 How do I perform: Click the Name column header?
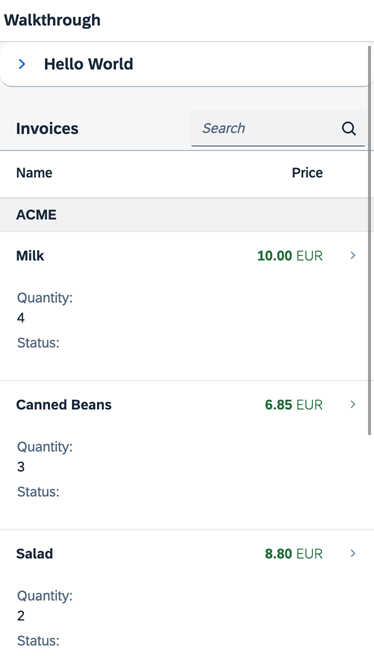pyautogui.click(x=34, y=173)
